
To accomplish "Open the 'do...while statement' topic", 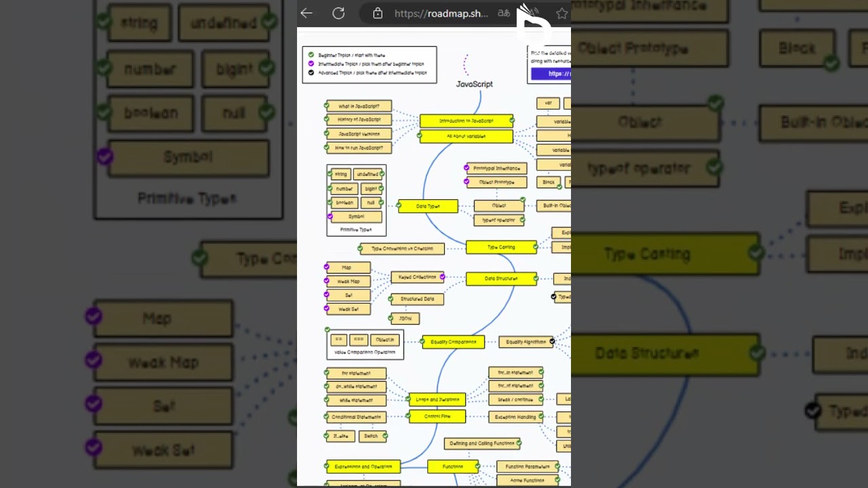I will coord(356,387).
